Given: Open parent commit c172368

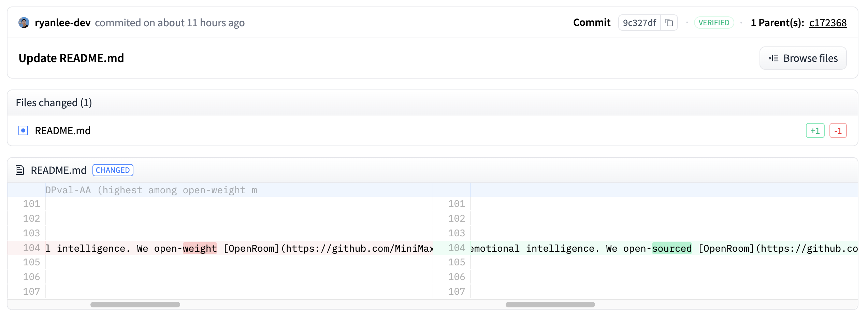Looking at the screenshot, I should point(827,23).
